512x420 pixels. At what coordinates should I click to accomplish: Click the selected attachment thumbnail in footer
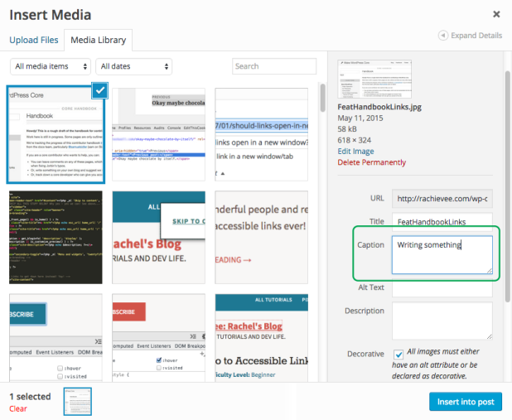coord(78,402)
